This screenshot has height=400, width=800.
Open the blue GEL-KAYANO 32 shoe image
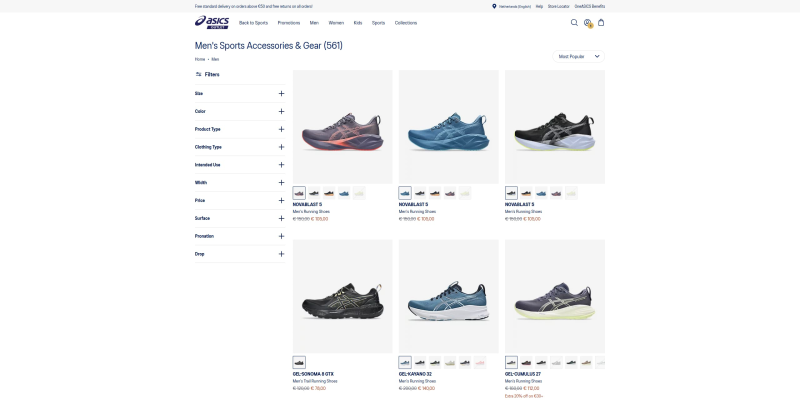click(449, 296)
